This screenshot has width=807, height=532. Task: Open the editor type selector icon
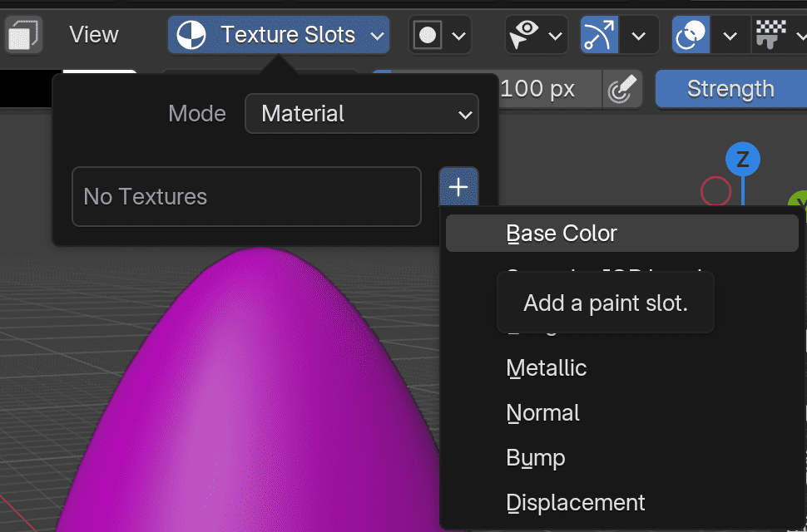pyautogui.click(x=23, y=35)
